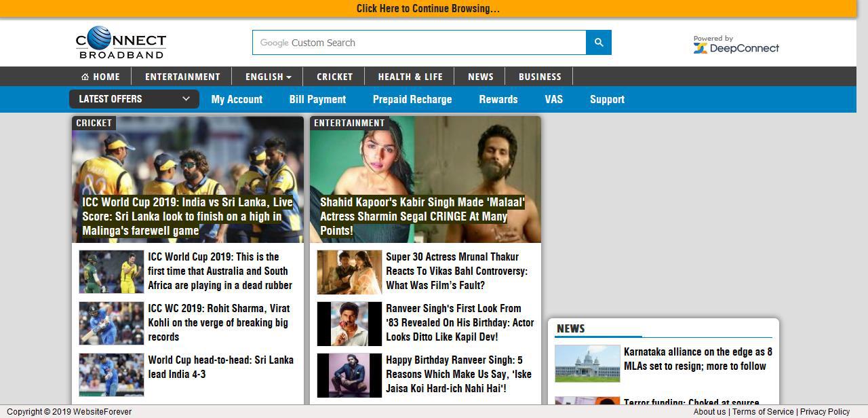Viewport: 868px width, 418px height.
Task: Open the VAS link
Action: 554,99
